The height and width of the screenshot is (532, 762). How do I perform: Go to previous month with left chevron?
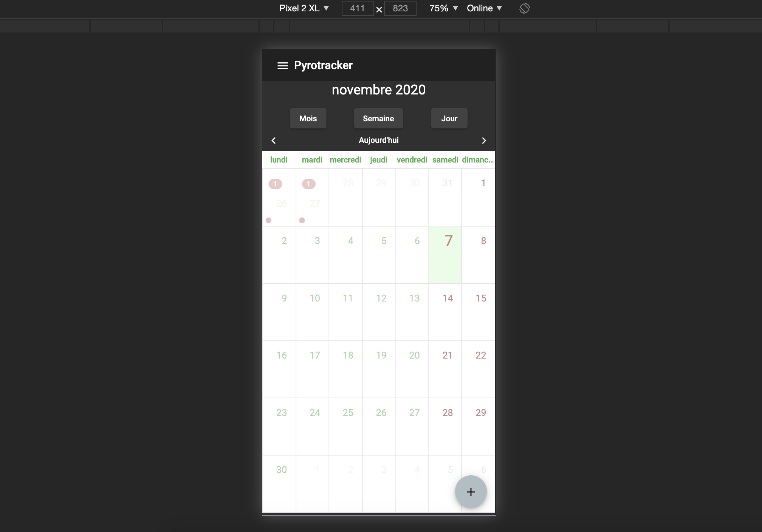(x=274, y=141)
